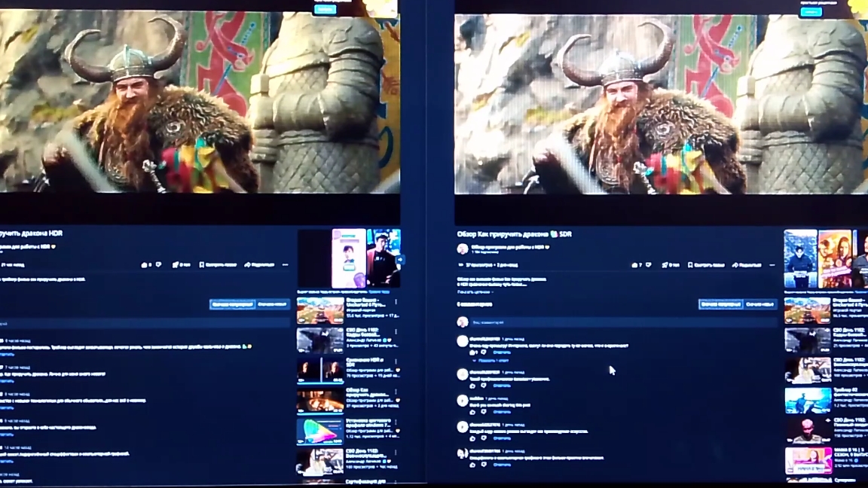Dislike the HDR video on left screen
Screen dimensions: 868x488
(x=159, y=265)
